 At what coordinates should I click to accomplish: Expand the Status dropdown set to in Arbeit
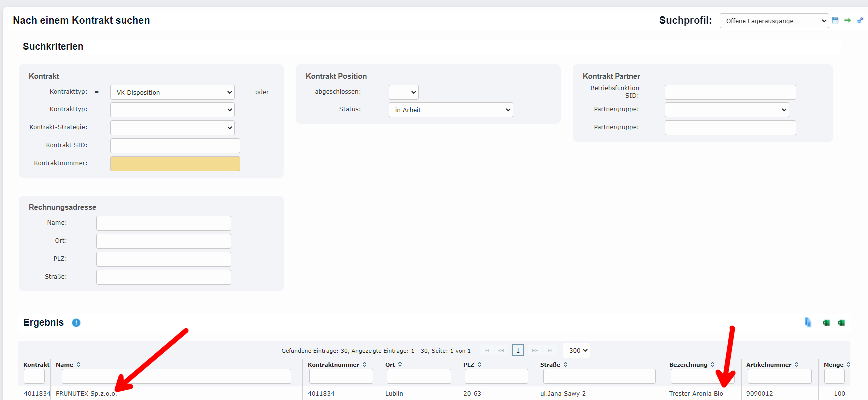[x=451, y=110]
